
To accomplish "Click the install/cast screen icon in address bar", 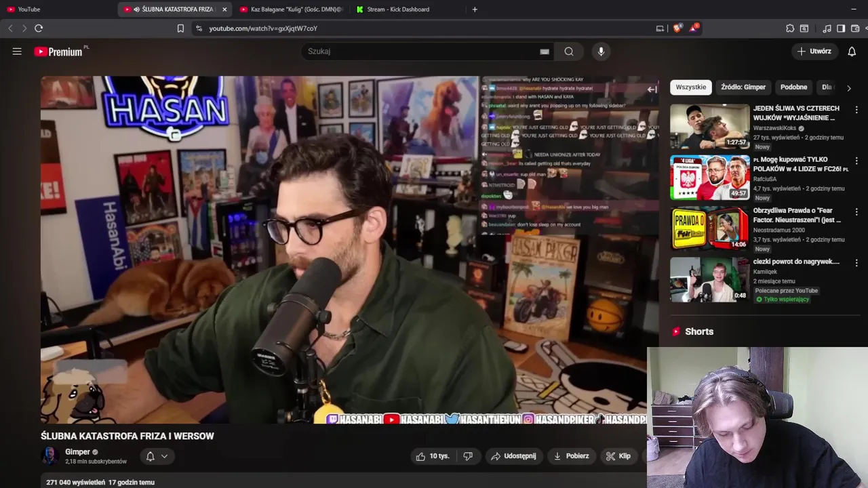I will (660, 28).
